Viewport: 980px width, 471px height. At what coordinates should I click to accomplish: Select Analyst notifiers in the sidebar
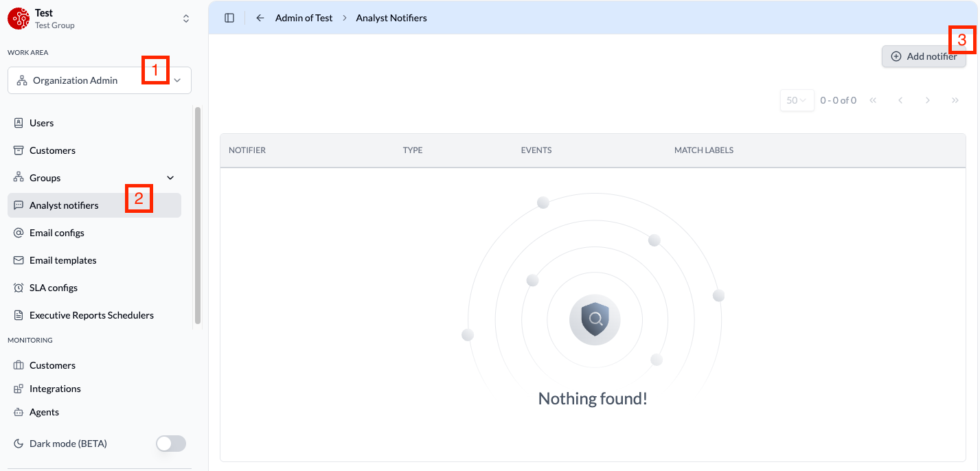click(x=64, y=205)
